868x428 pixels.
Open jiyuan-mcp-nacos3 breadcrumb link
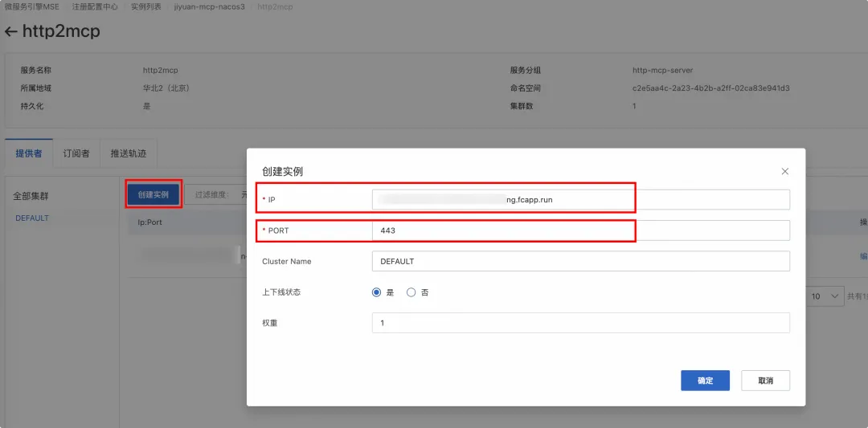[x=209, y=7]
